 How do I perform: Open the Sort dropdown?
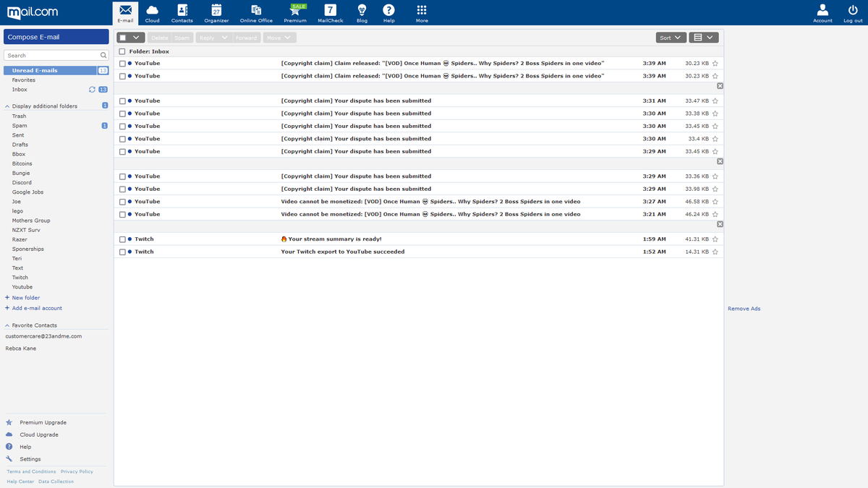tap(671, 38)
